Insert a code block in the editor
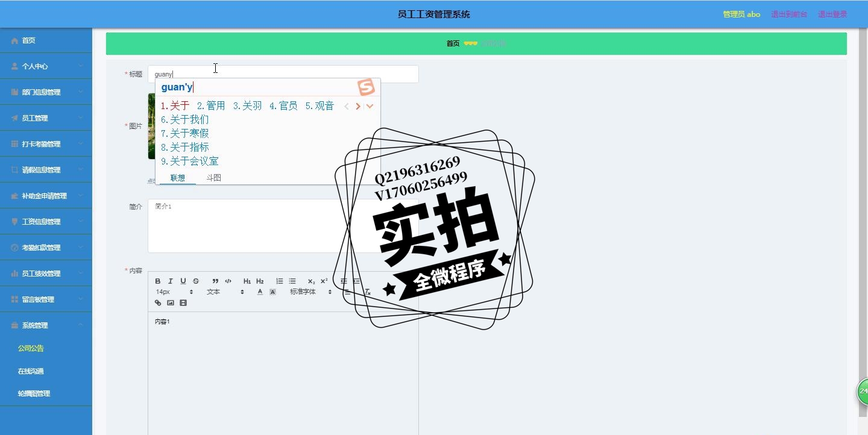Image resolution: width=868 pixels, height=435 pixels. [228, 281]
